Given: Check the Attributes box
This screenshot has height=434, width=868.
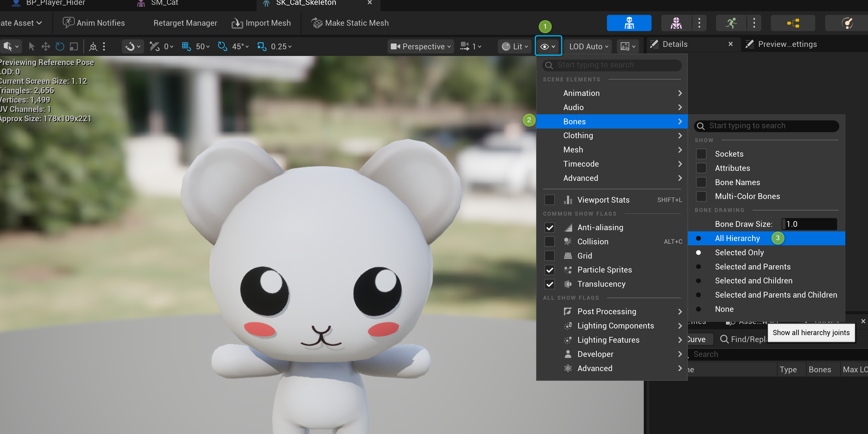Looking at the screenshot, I should point(701,168).
